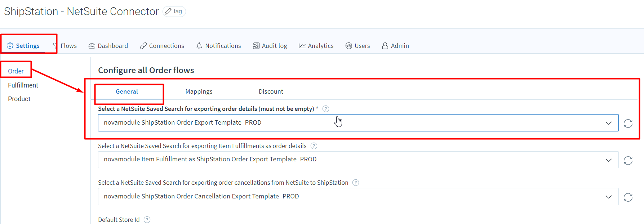This screenshot has width=644, height=224.
Task: Click the Notifications bell icon
Action: [199, 46]
